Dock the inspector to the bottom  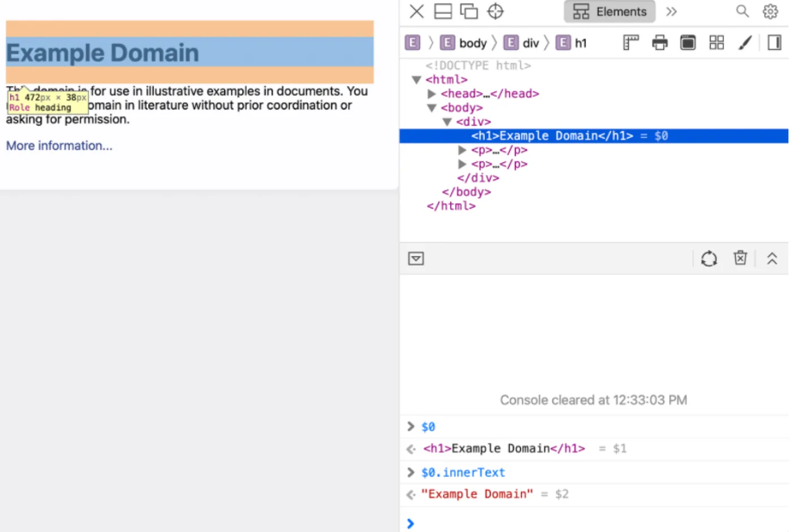click(443, 11)
